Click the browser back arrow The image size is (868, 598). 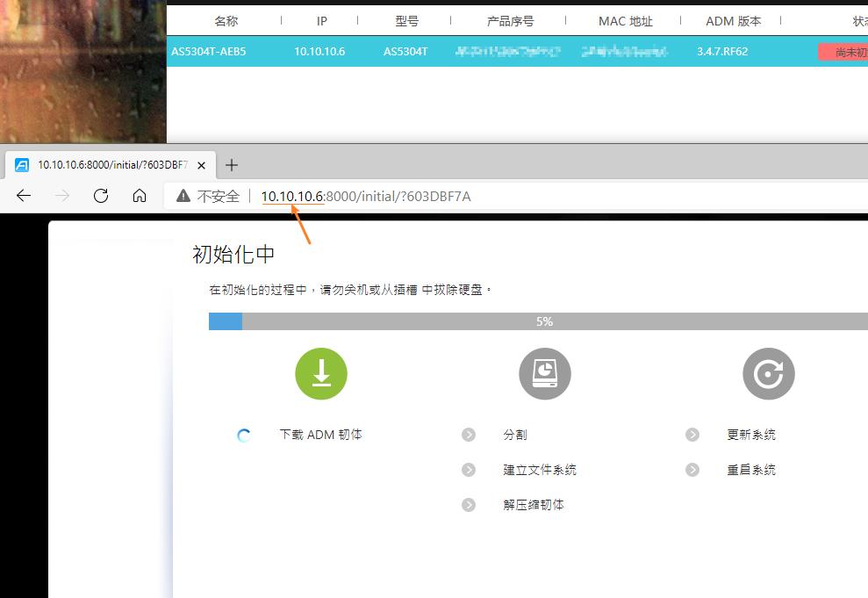click(23, 196)
